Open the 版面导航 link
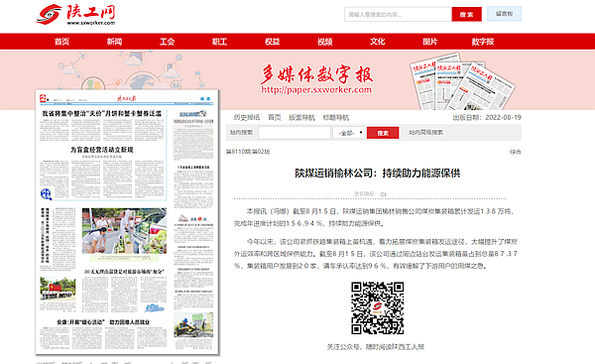595x364 pixels. point(301,117)
